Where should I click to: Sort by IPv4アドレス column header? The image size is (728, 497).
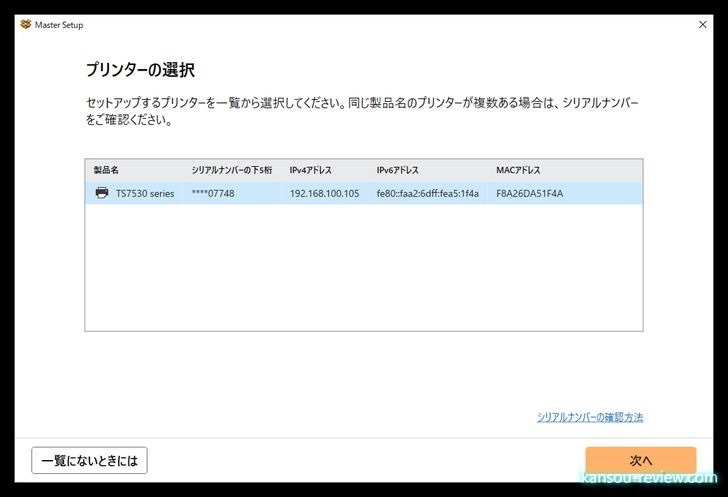(311, 170)
